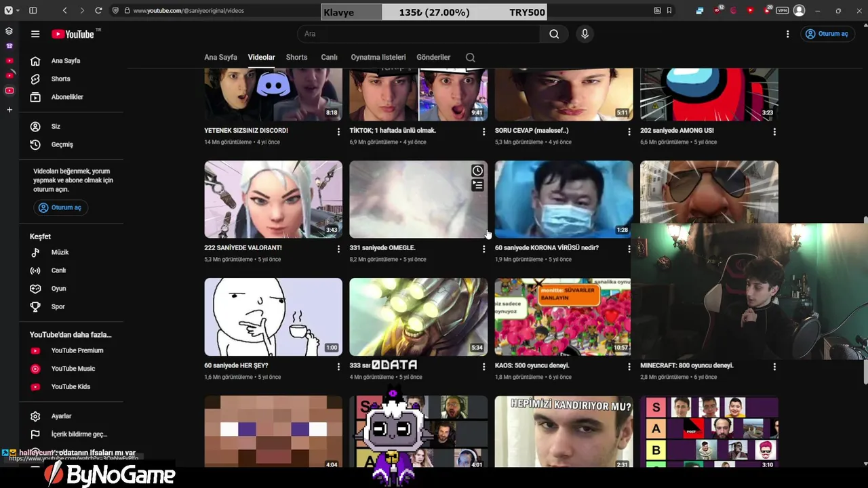This screenshot has height=488, width=868.
Task: Play the 60 saniyede KORONA VİRÜSÜ thumbnail
Action: [x=564, y=199]
